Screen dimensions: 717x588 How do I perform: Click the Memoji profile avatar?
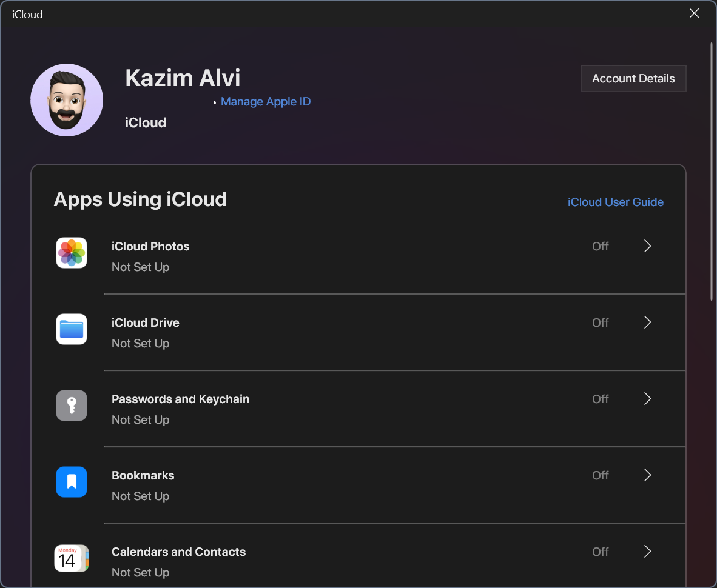pyautogui.click(x=67, y=100)
